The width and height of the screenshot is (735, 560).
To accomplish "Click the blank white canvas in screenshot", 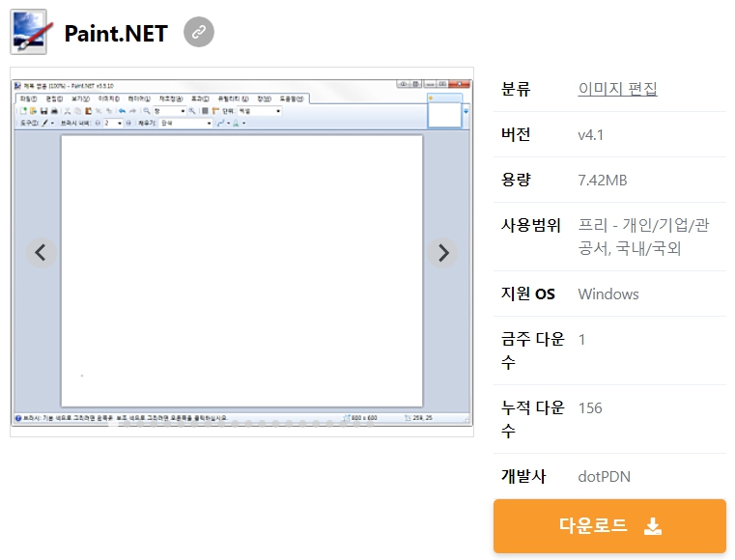I will pyautogui.click(x=241, y=271).
